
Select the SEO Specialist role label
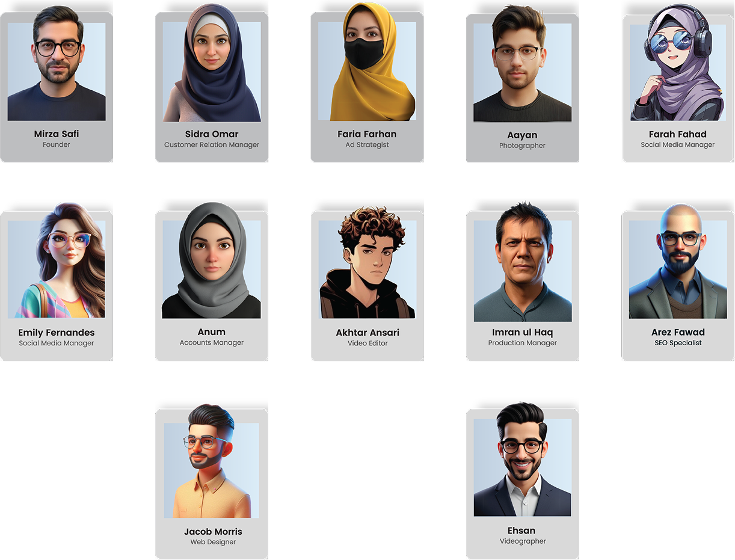678,343
